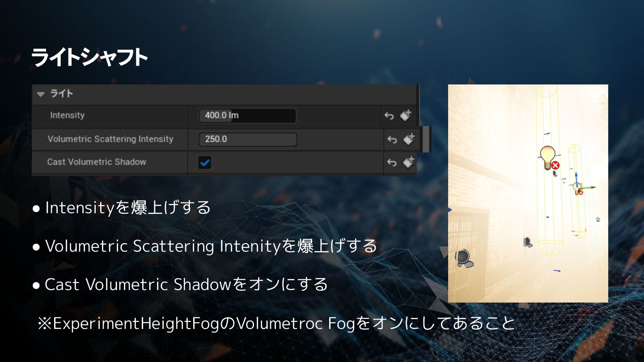The height and width of the screenshot is (362, 644).
Task: Click the Cast Volumetric Shadow label
Action: point(97,162)
